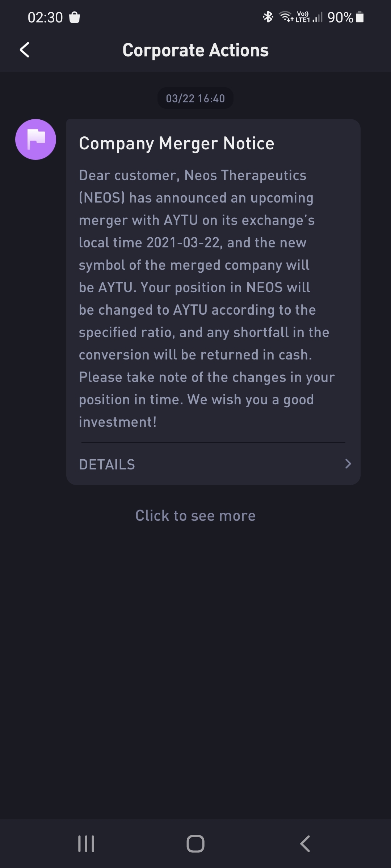Tap the purple flag notification icon
This screenshot has height=868, width=391.
click(x=35, y=139)
